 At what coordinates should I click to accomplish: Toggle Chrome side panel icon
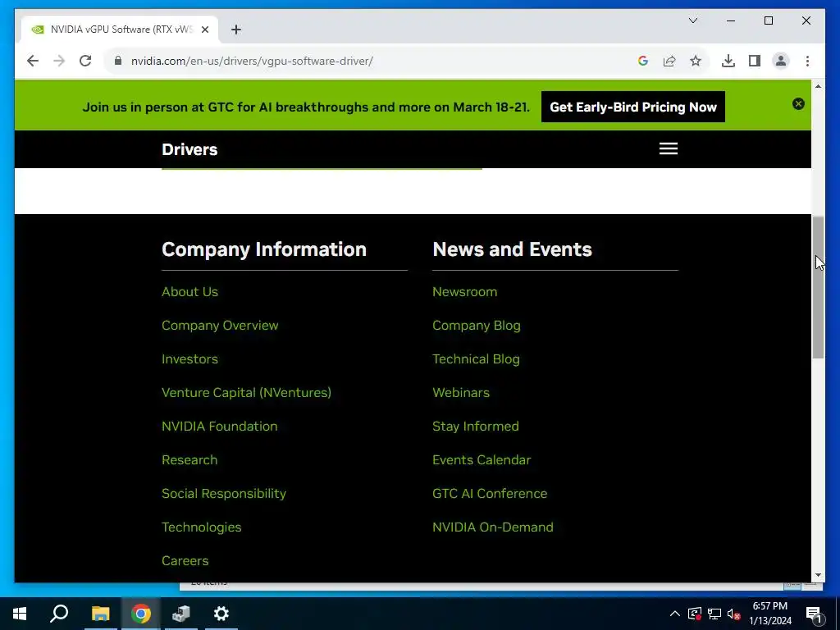(755, 61)
